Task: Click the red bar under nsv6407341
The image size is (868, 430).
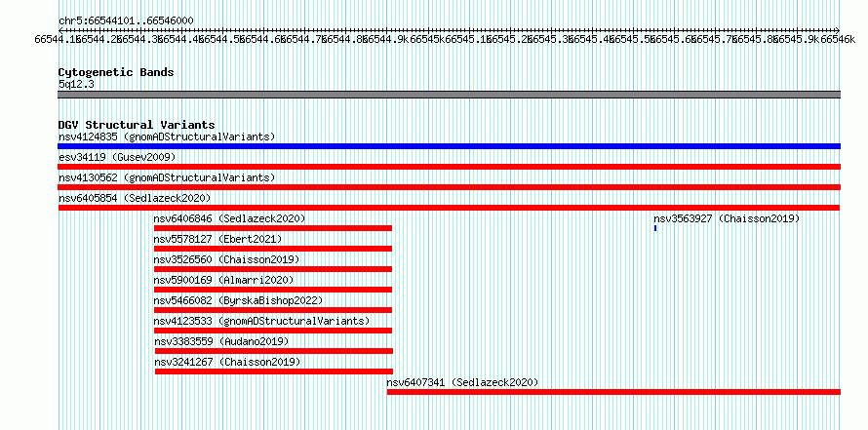Action: click(613, 392)
